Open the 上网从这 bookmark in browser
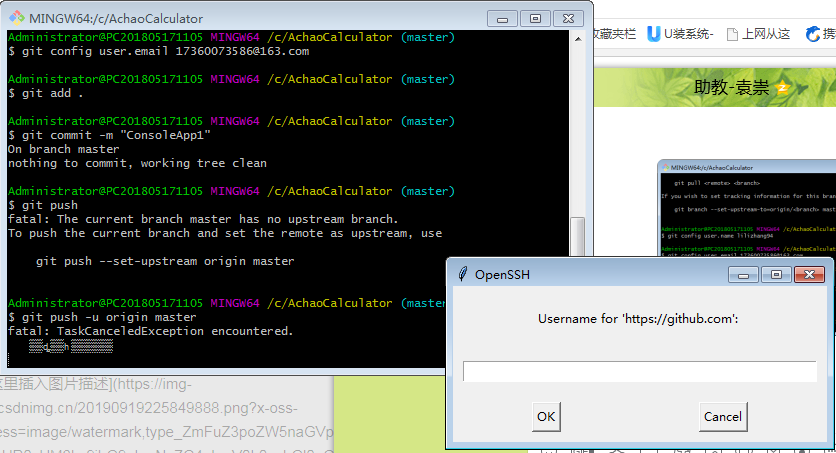The image size is (836, 453). [759, 34]
